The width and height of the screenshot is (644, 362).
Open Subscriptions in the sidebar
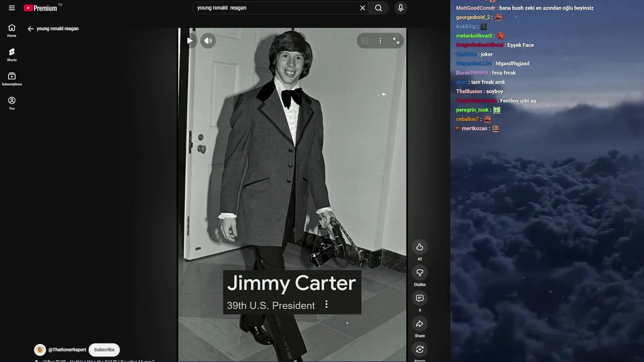point(12,79)
